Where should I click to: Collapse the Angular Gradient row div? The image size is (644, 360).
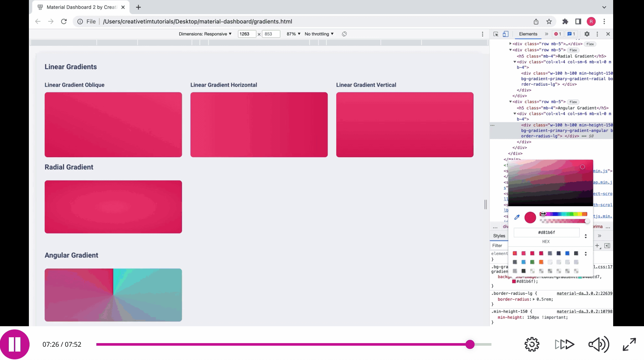pyautogui.click(x=510, y=102)
